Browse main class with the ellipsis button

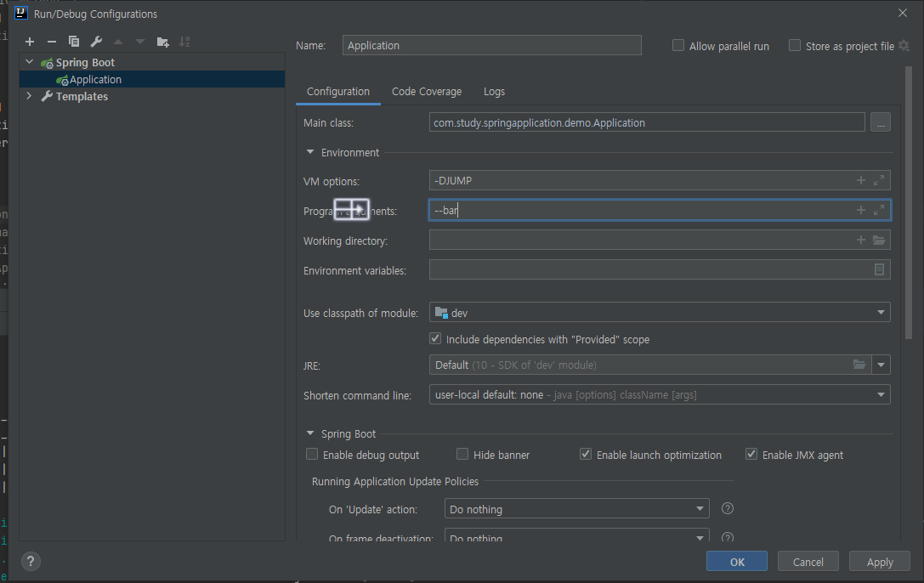(881, 122)
